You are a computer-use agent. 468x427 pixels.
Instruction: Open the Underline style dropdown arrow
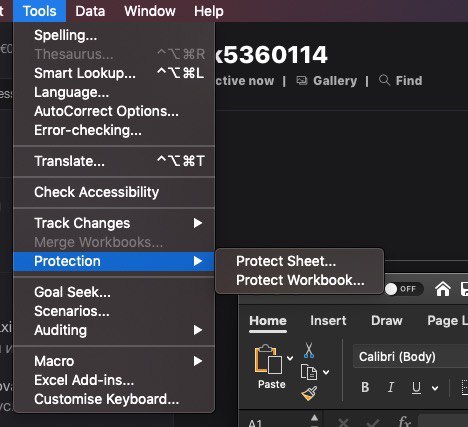(x=435, y=388)
